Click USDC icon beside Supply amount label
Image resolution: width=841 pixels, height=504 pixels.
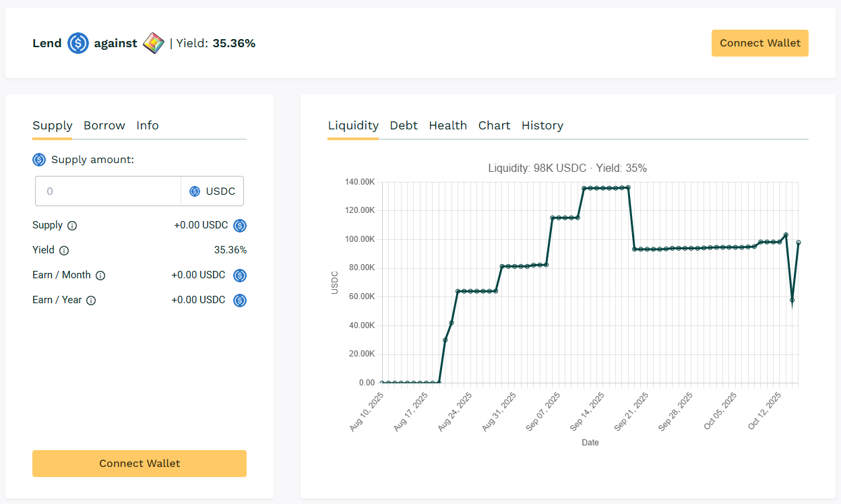(39, 160)
